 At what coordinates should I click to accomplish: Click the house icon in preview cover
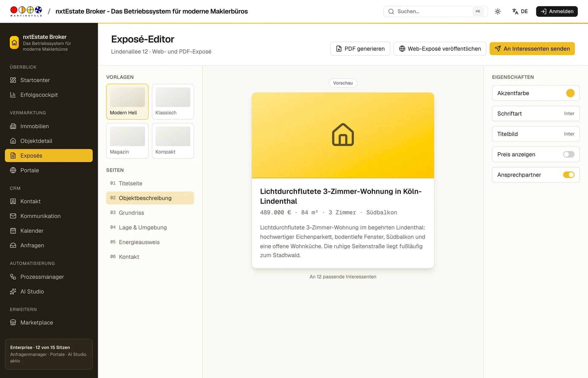coord(343,135)
